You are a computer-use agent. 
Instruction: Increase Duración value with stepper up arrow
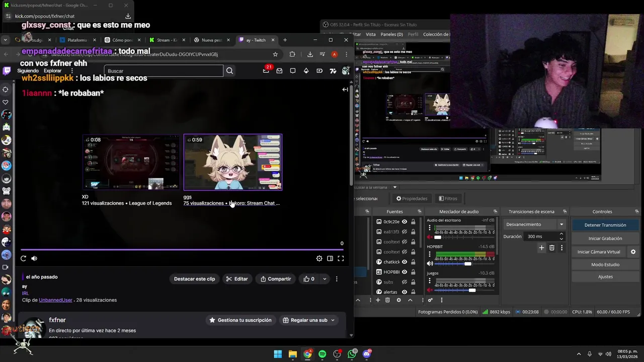[561, 234]
